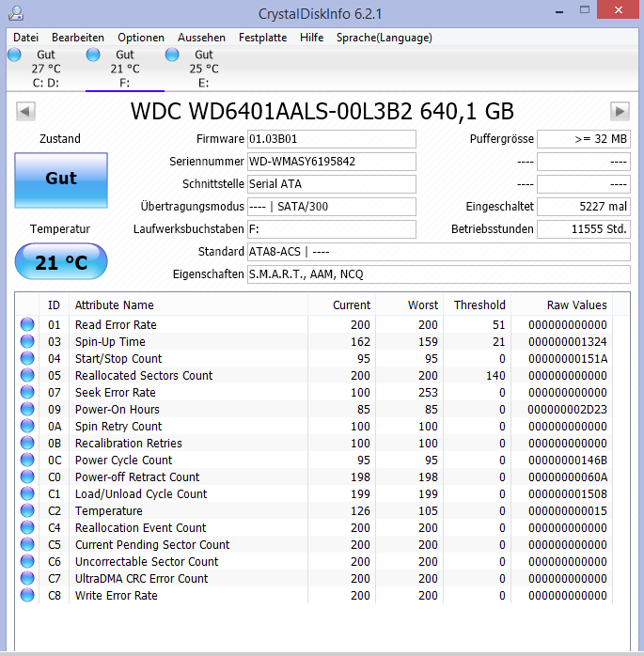Click the Firmware field 01.03B01

pos(332,139)
